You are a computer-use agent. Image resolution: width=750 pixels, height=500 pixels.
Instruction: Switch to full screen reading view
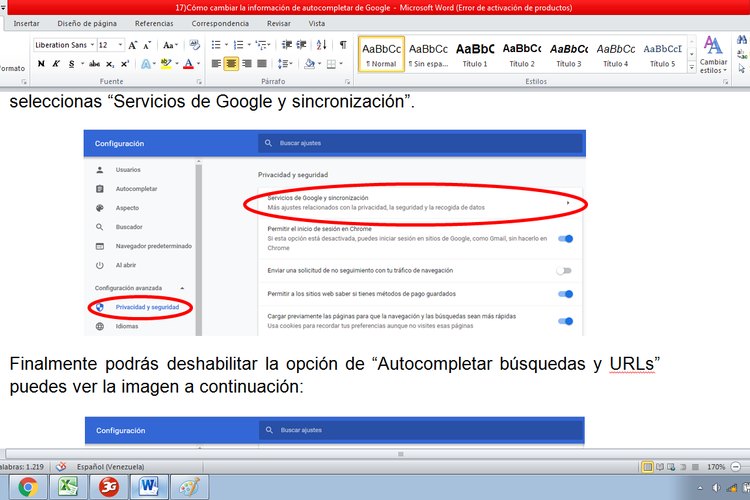(660, 467)
